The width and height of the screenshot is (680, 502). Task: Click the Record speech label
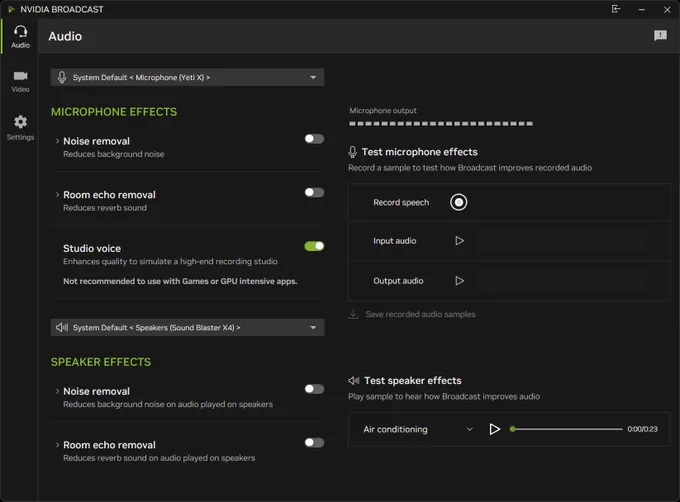pyautogui.click(x=401, y=202)
